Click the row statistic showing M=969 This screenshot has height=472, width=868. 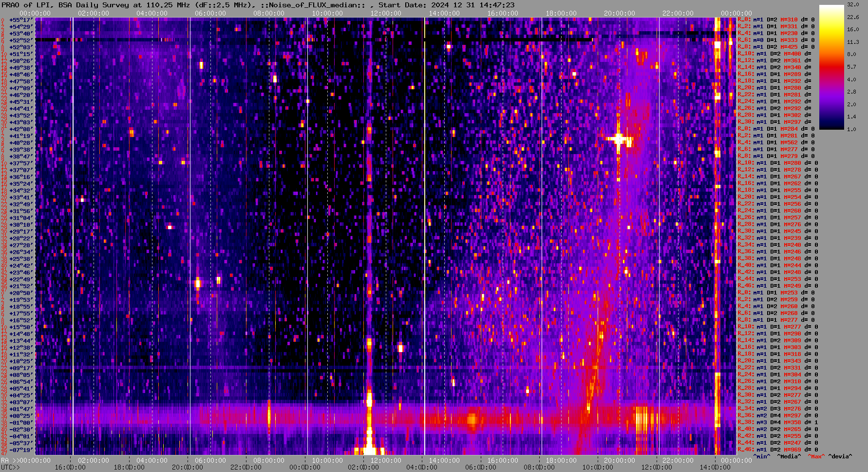(778, 450)
